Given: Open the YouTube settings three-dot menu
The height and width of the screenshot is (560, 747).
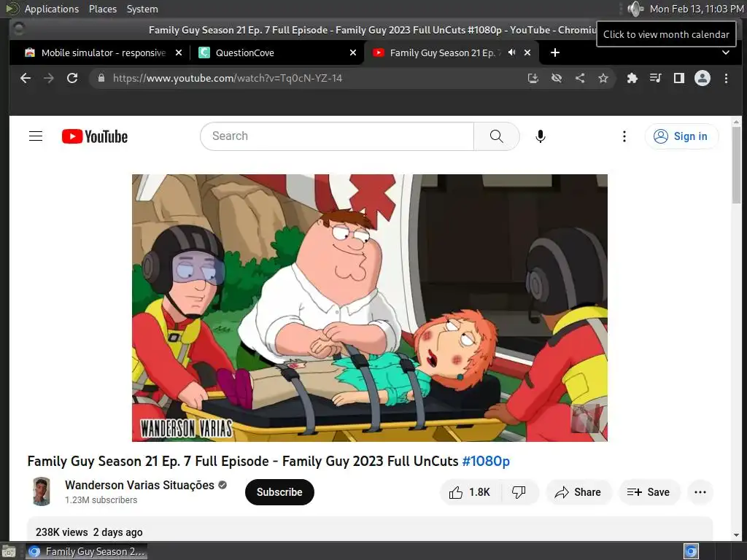Looking at the screenshot, I should pyautogui.click(x=624, y=136).
